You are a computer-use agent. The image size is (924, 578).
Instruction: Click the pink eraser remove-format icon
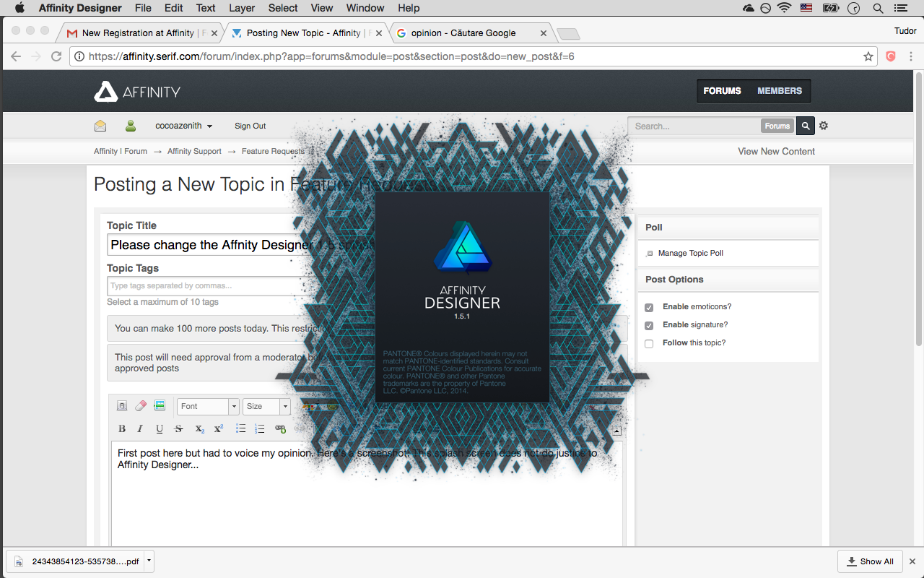[141, 406]
